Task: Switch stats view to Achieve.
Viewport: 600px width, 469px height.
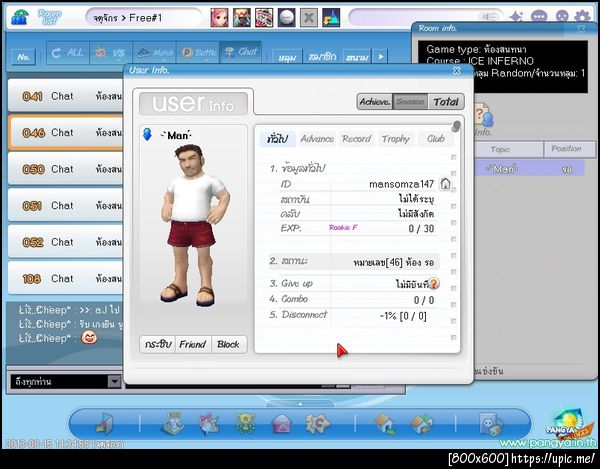Action: point(375,102)
